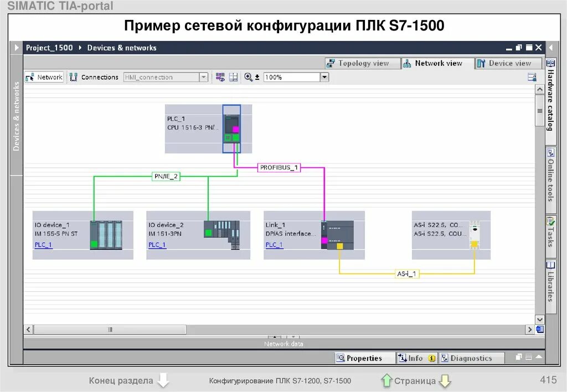Select the AS-i_1 network label
Screen dimensions: 567x392
click(x=407, y=274)
